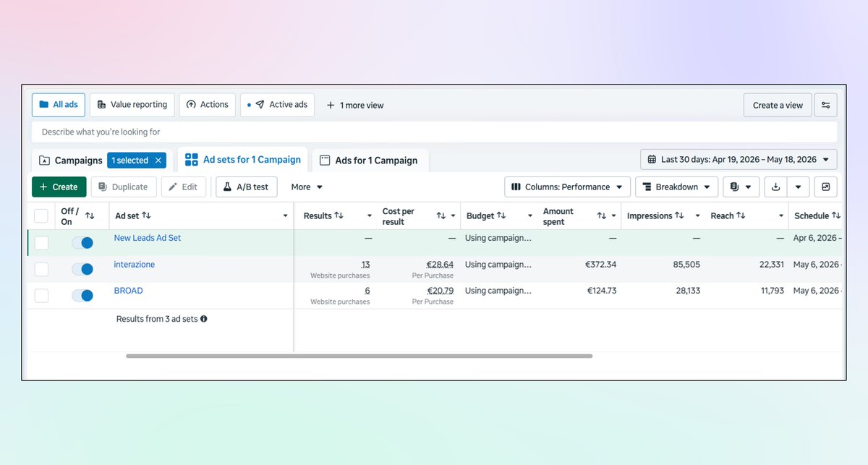
Task: Open the date range Last 30 days dropdown
Action: [x=739, y=159]
